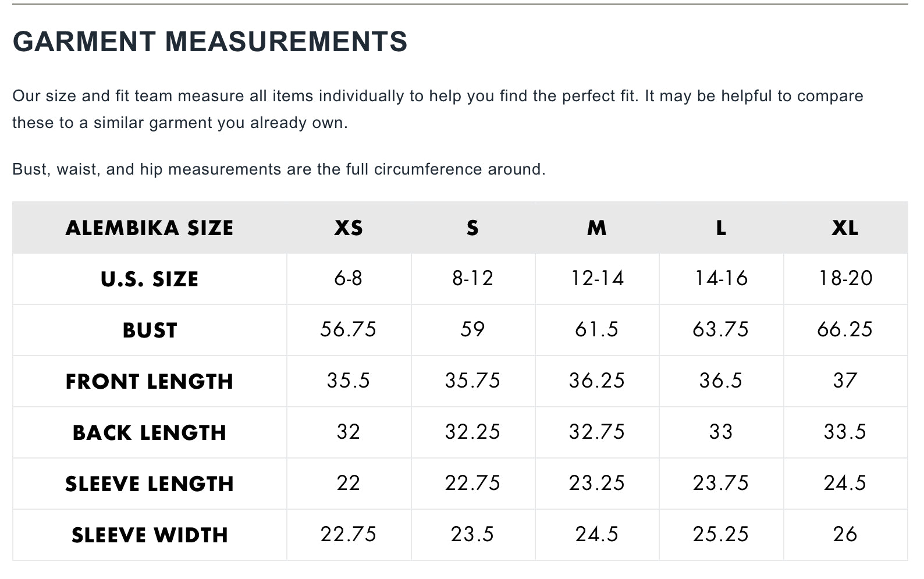Viewport: 924px width, 579px height.
Task: Click the U.S. SIZE row label
Action: point(150,279)
